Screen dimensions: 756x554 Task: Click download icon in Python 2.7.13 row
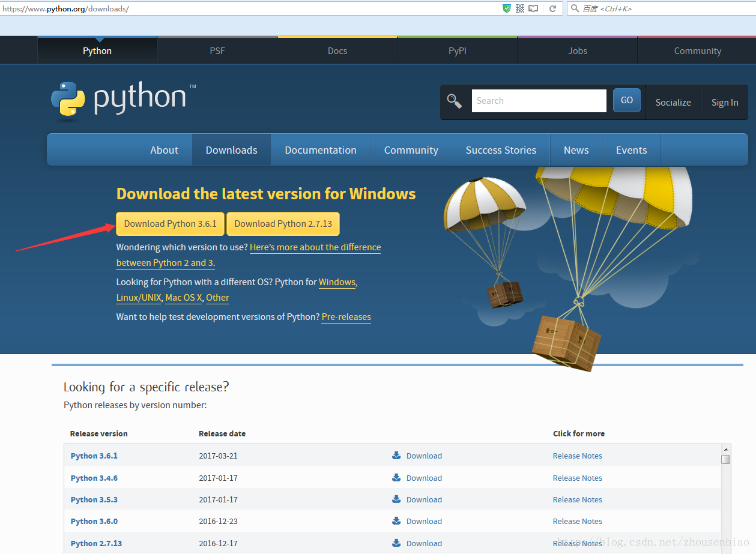click(x=396, y=543)
